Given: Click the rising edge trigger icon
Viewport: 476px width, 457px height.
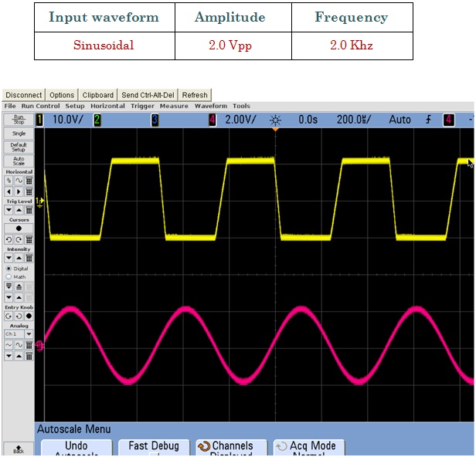Looking at the screenshot, I should [x=428, y=120].
